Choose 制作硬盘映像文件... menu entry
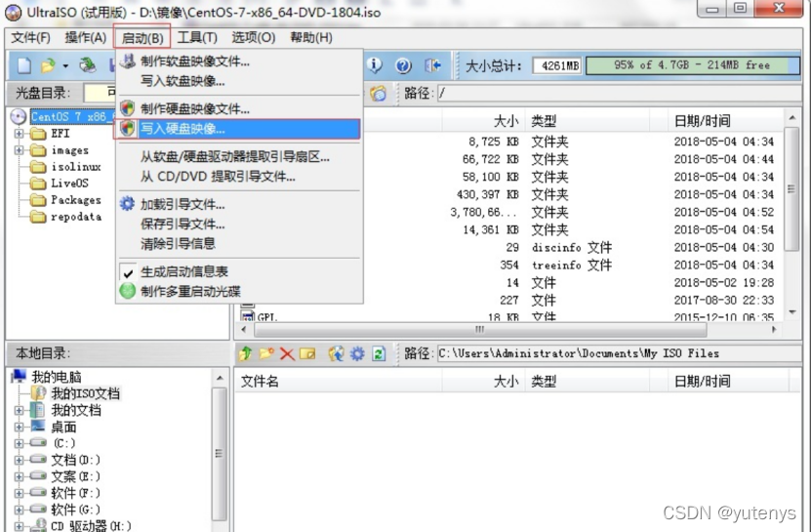This screenshot has height=532, width=811. (239, 108)
